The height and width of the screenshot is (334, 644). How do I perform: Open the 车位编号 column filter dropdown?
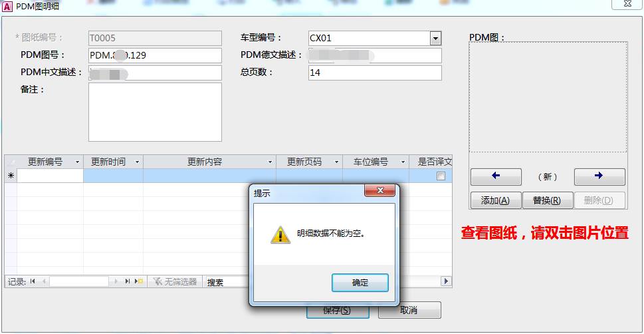coord(403,162)
